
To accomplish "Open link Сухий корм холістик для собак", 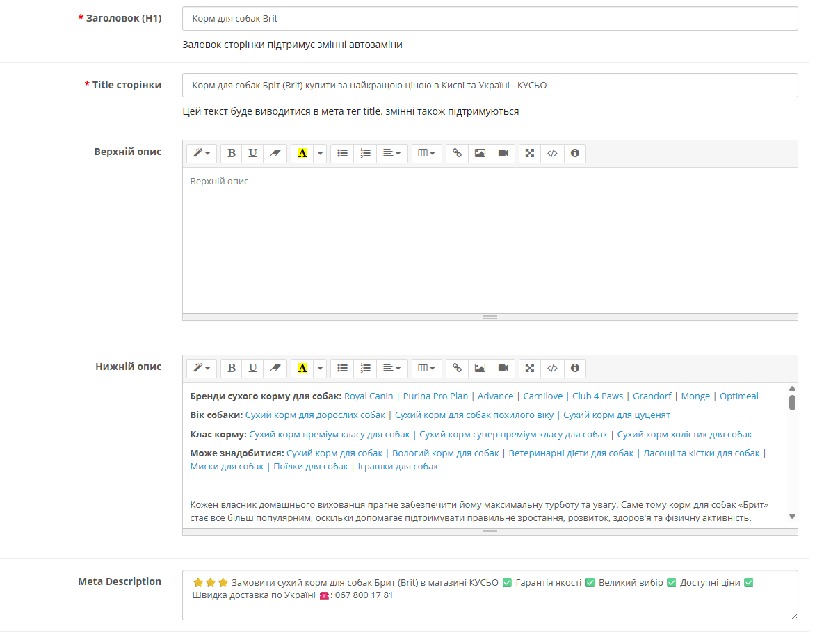I will [685, 434].
